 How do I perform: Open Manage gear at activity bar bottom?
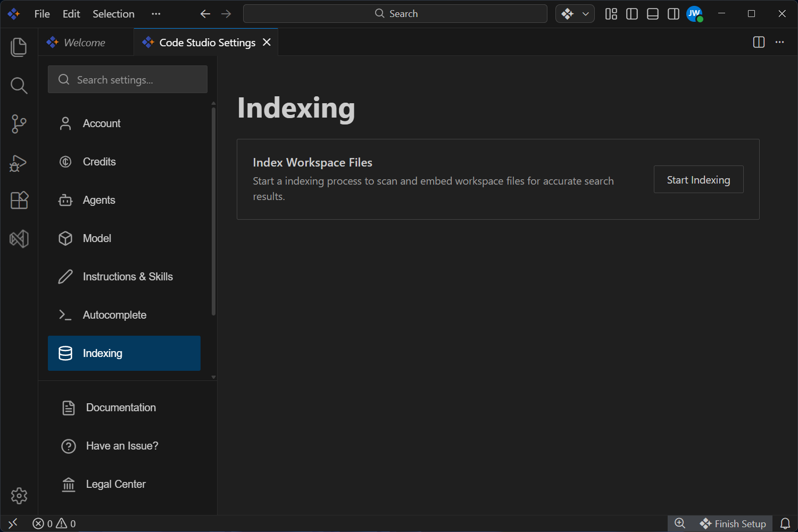(x=19, y=496)
